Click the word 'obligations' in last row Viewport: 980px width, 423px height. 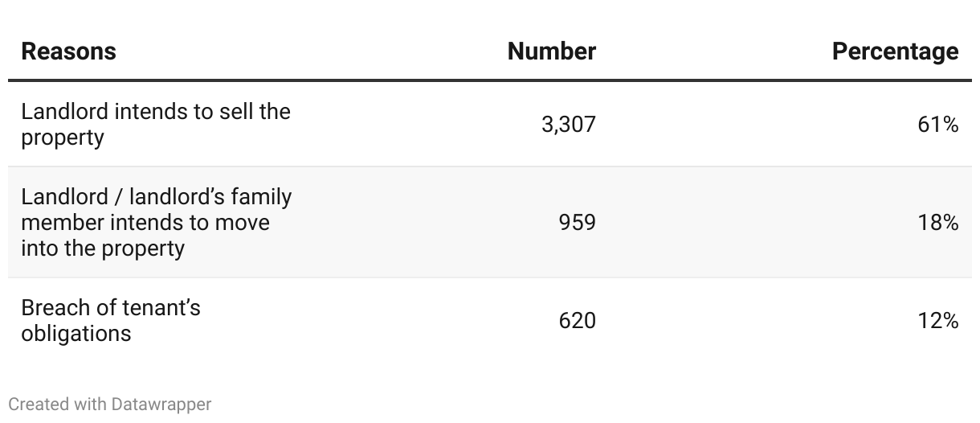tap(76, 334)
